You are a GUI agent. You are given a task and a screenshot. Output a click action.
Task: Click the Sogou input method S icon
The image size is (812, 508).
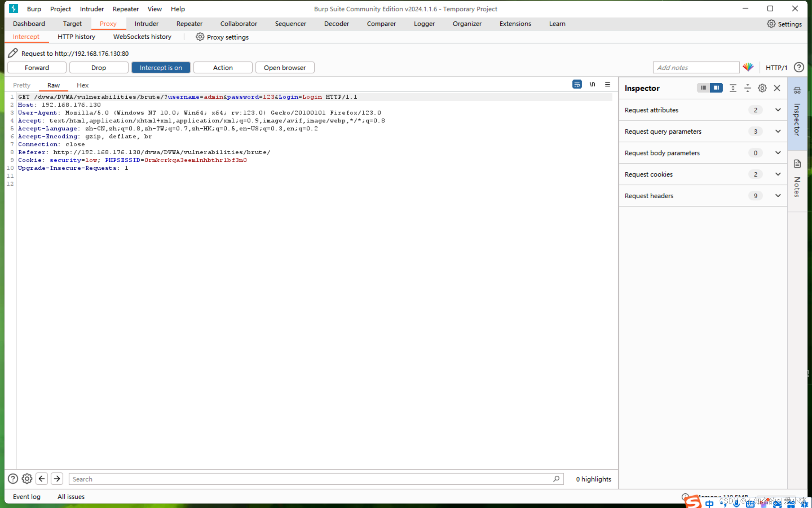point(692,501)
